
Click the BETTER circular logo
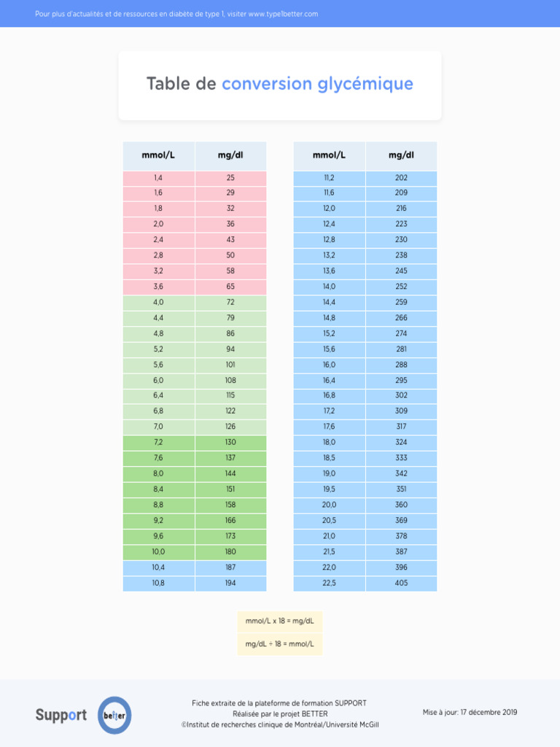click(x=114, y=715)
